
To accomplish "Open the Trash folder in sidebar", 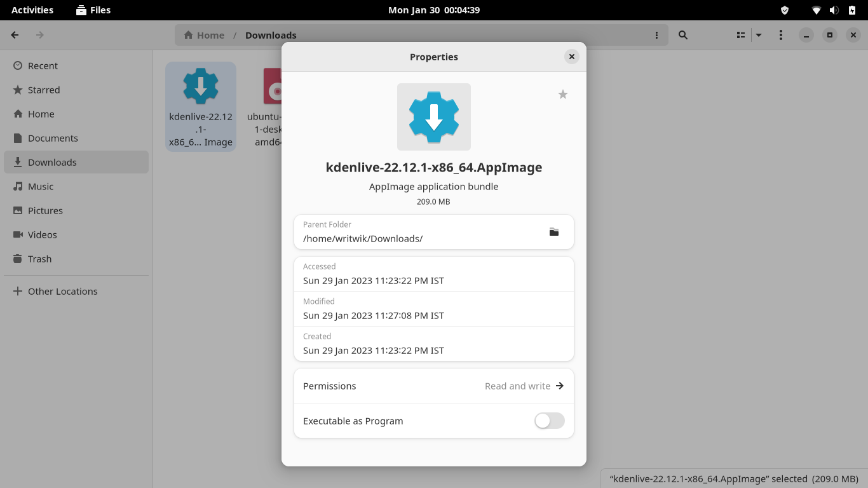I will pos(39,259).
